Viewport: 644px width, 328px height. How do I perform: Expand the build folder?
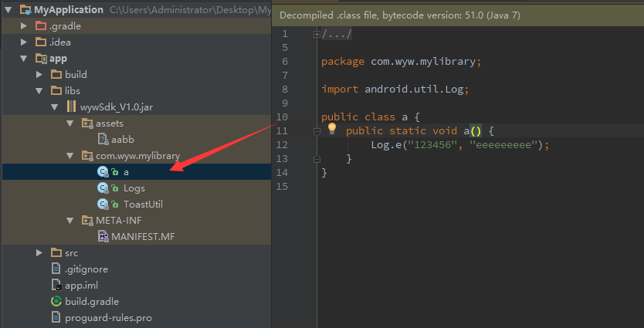tap(39, 74)
